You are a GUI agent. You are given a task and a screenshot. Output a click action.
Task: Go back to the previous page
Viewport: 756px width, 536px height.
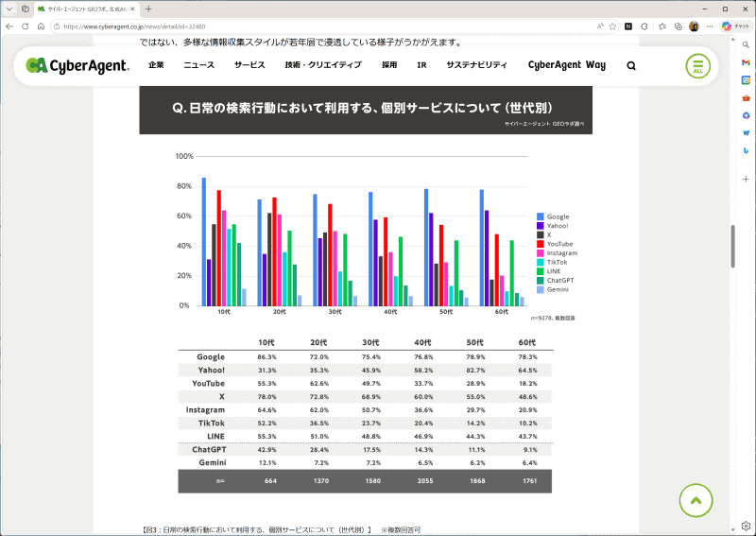coord(9,26)
